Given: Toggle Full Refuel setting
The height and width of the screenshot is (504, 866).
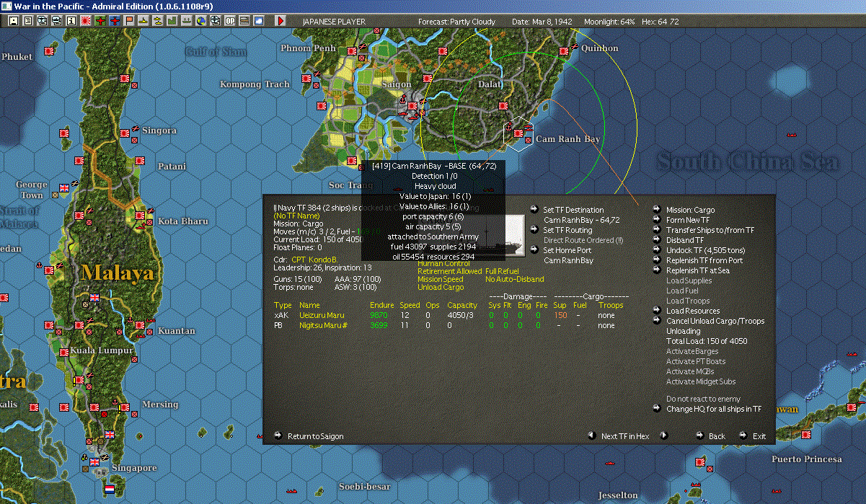Looking at the screenshot, I should click(502, 271).
